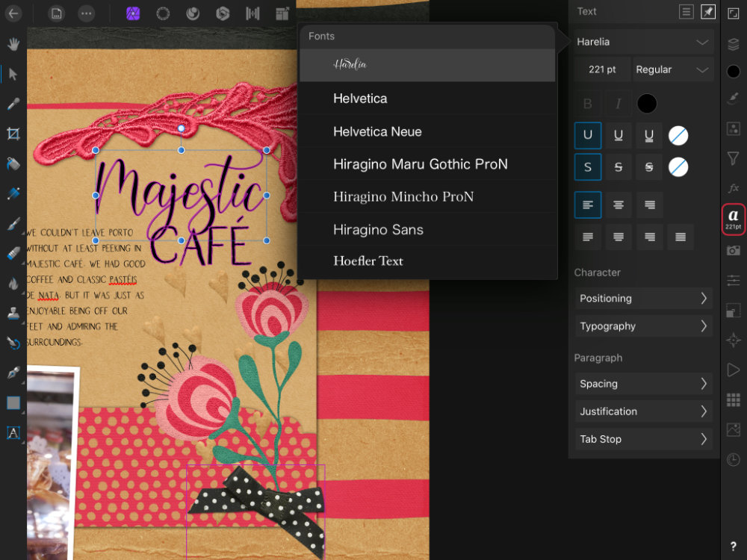This screenshot has height=560, width=747.
Task: Open the History clock studio
Action: tap(734, 459)
